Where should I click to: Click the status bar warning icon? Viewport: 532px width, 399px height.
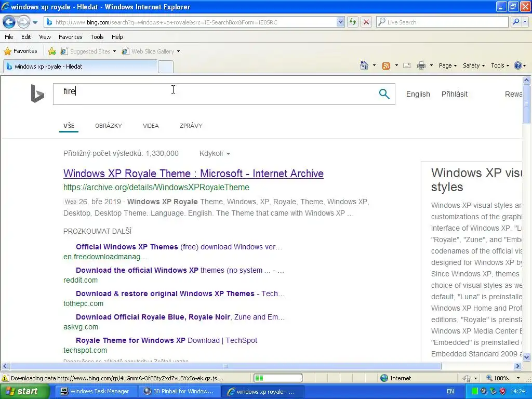pyautogui.click(x=5, y=378)
